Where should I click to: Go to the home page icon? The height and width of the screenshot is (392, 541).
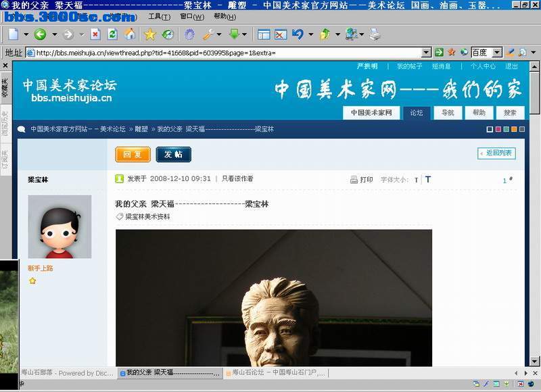point(130,34)
